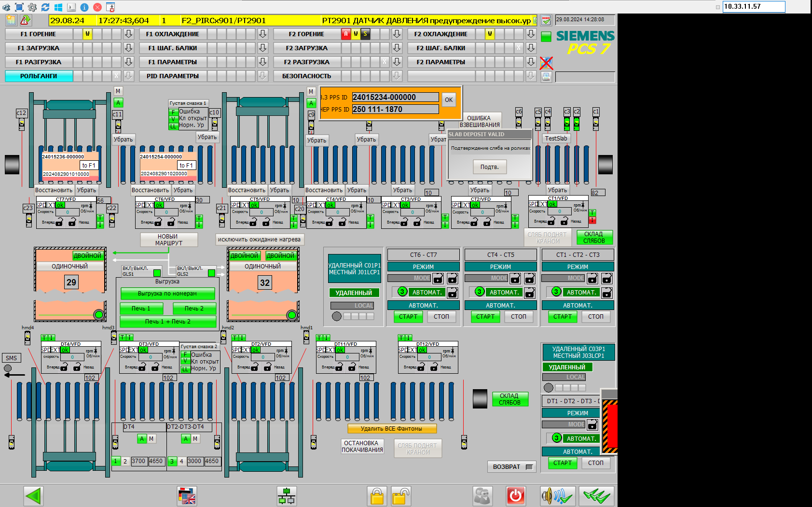812x507 pixels.
Task: Click the PPS ID field 24015234-000000
Action: pos(395,97)
